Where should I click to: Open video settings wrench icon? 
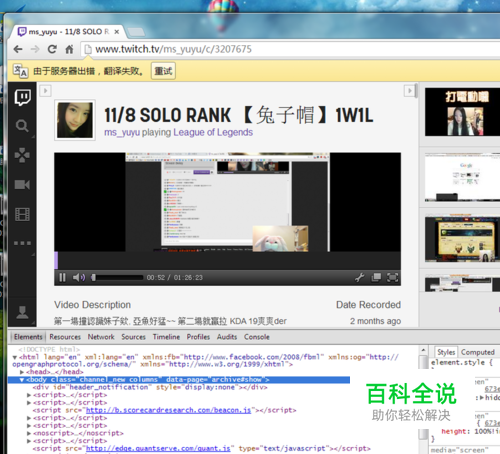click(360, 277)
